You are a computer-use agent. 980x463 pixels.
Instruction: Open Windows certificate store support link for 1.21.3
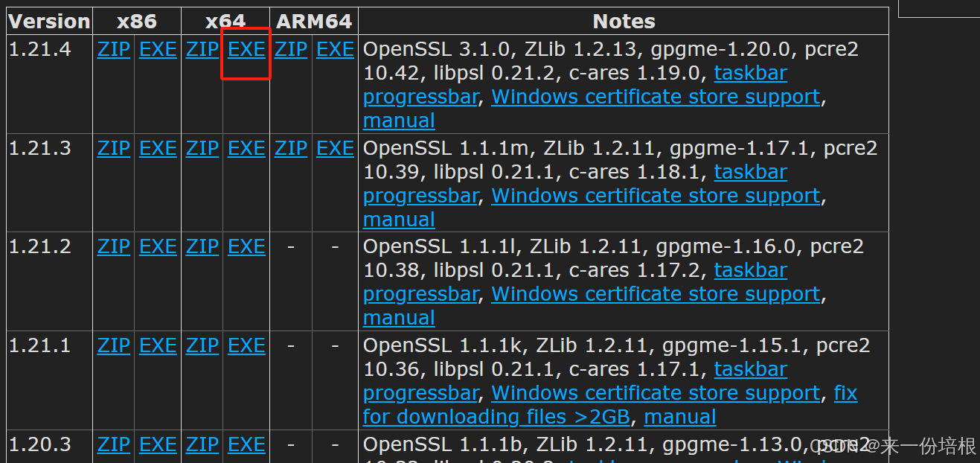click(x=656, y=197)
